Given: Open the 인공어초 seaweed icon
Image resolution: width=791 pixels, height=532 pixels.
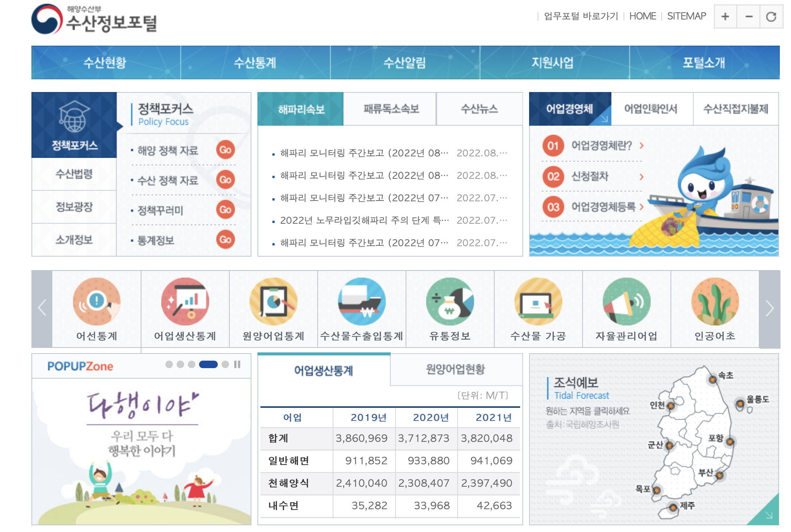Looking at the screenshot, I should 715,301.
